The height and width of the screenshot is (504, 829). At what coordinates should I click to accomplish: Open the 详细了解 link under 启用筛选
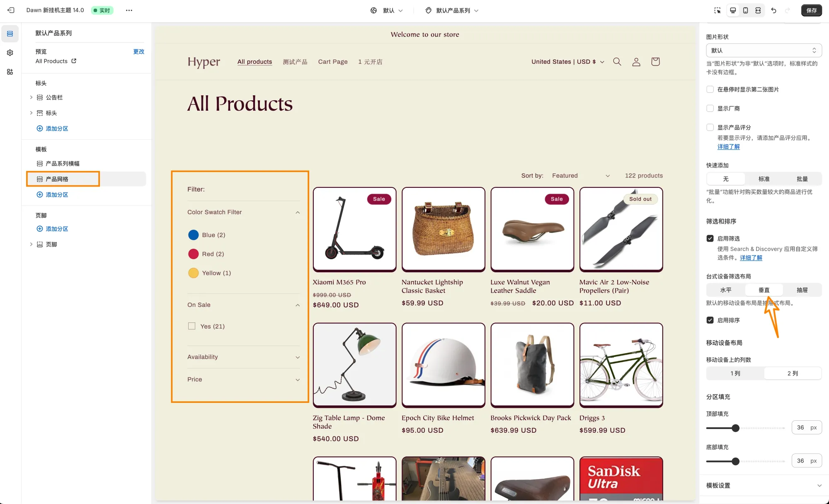pos(751,258)
